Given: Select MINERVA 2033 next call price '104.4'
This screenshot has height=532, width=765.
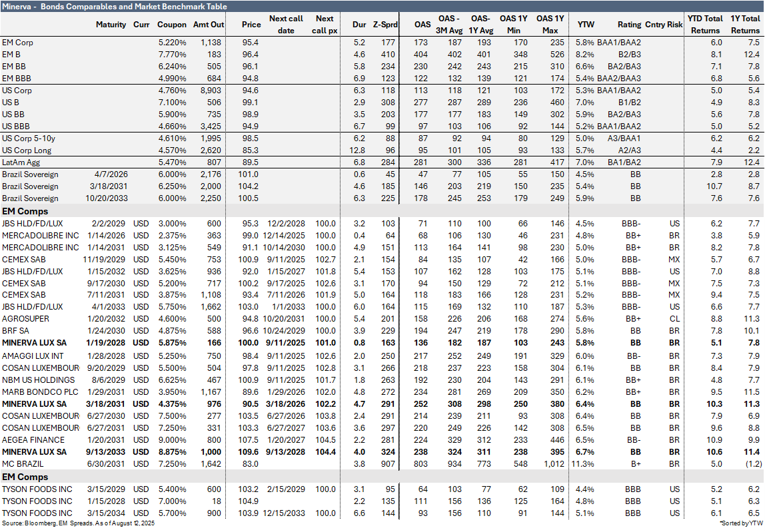Looking at the screenshot, I should pyautogui.click(x=325, y=452).
